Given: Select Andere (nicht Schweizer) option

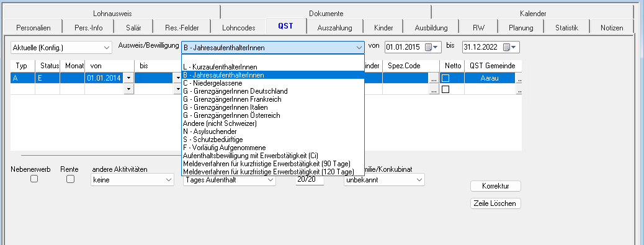Looking at the screenshot, I should 273,123.
